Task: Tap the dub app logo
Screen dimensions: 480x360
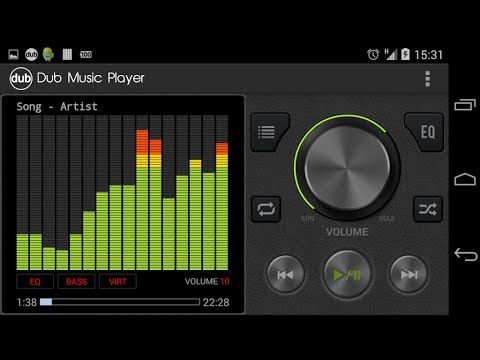Action: 21,79
